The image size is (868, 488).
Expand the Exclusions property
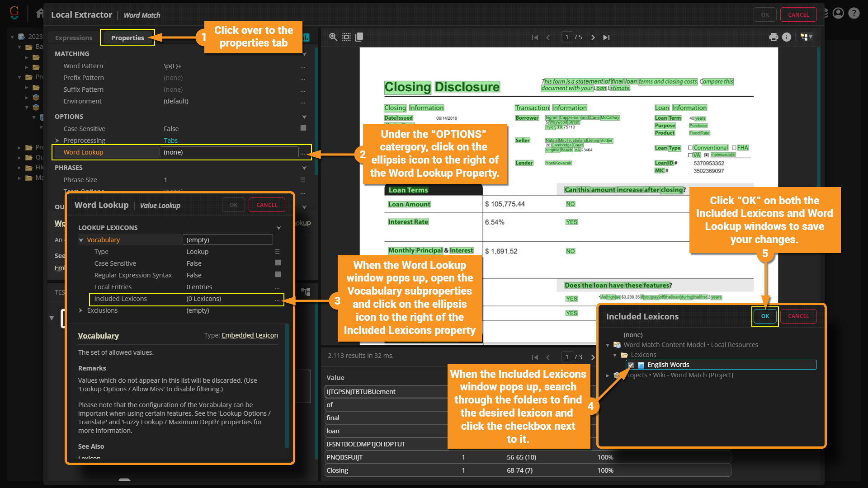tap(81, 310)
